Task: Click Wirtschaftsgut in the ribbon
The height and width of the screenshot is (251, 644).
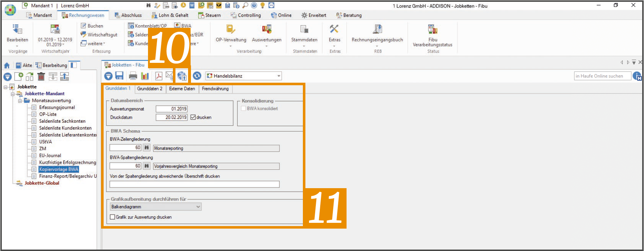Action: [x=99, y=35]
